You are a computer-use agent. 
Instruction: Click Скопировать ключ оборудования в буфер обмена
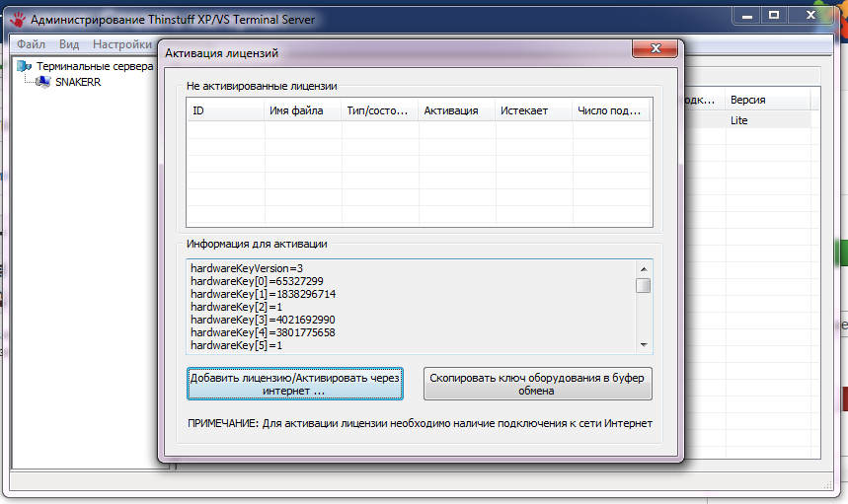click(538, 384)
